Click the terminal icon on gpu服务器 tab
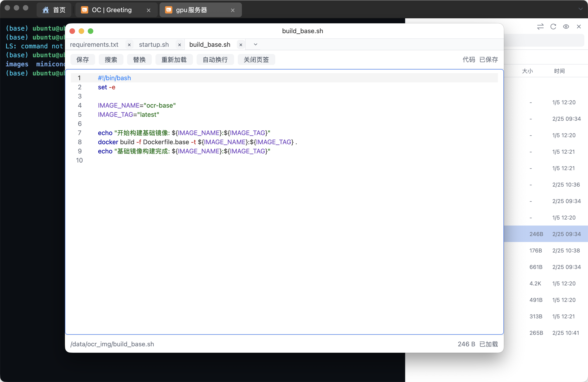The width and height of the screenshot is (588, 382). click(x=168, y=10)
